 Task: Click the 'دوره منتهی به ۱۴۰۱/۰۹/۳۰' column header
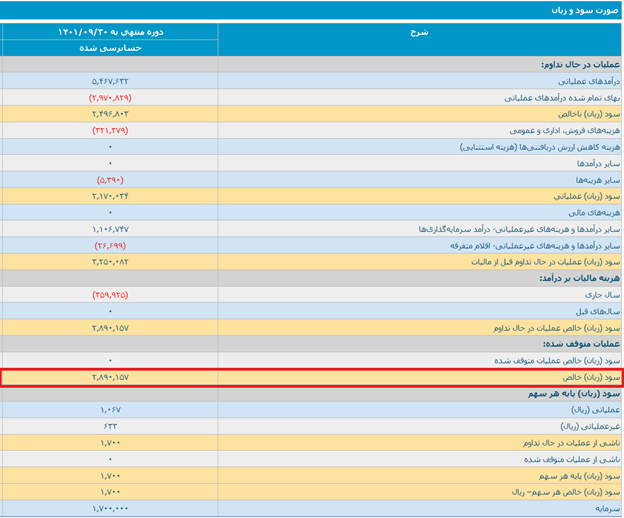pos(110,32)
